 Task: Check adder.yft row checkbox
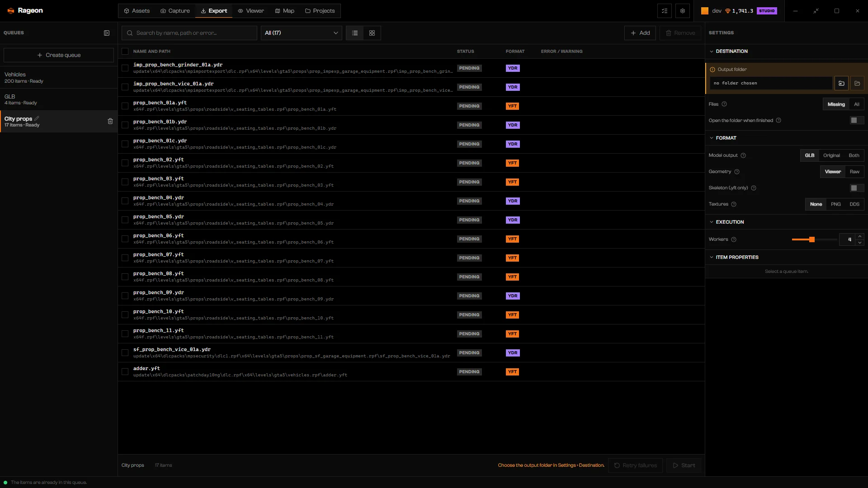(x=125, y=372)
